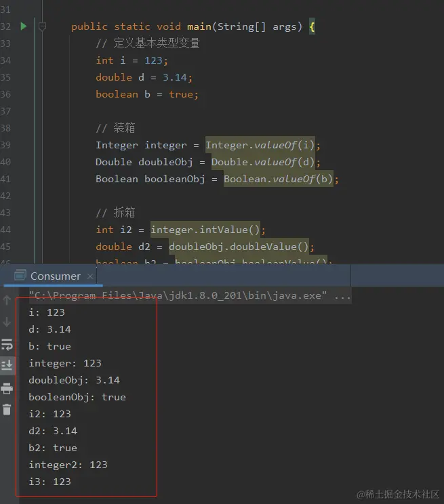This screenshot has height=504, width=444.
Task: Click console output 'd: 3.14'
Action: point(50,329)
